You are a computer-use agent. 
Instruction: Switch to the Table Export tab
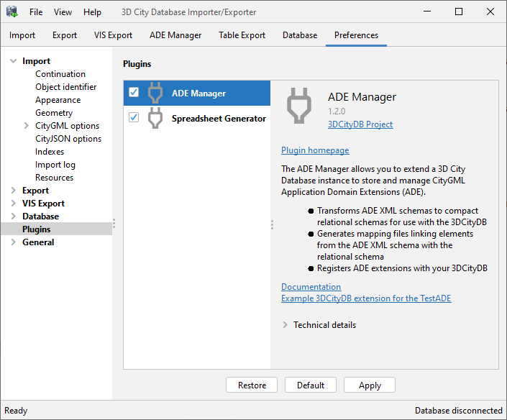pyautogui.click(x=242, y=35)
